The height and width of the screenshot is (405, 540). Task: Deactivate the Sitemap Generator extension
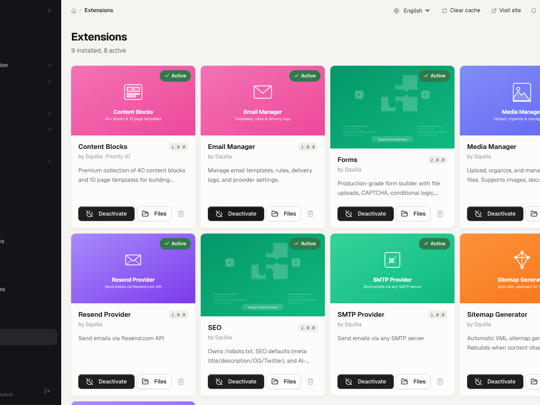[x=495, y=382]
